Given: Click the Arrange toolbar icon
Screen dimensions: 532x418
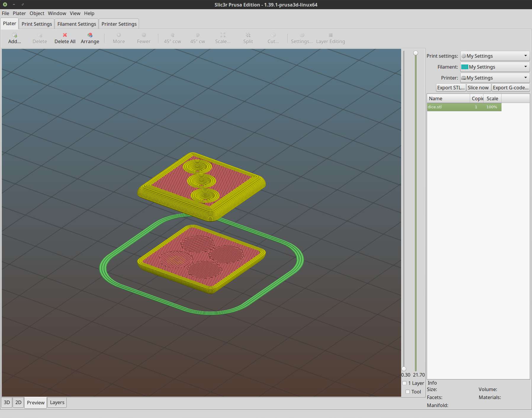Looking at the screenshot, I should pyautogui.click(x=90, y=35).
